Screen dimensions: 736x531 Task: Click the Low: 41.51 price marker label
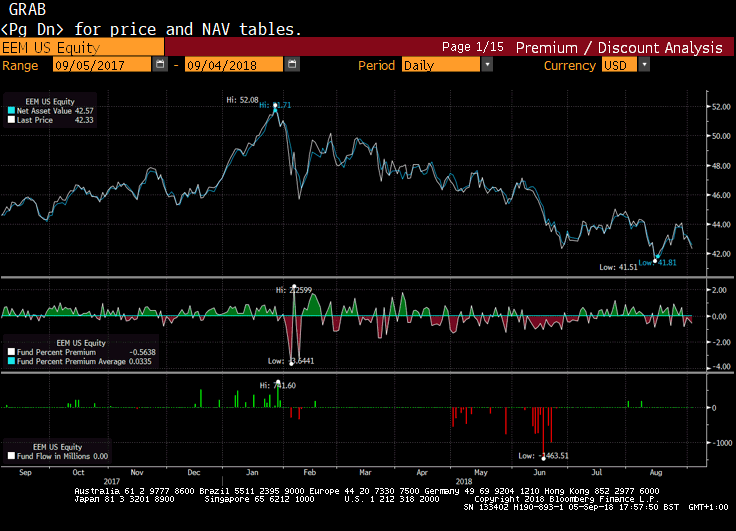(618, 267)
